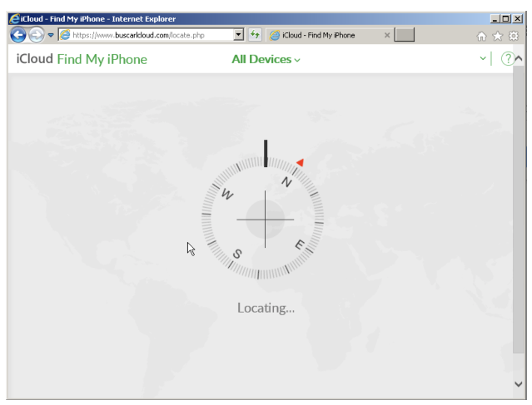Click the red compass north pointer
532x405 pixels.
tap(300, 162)
